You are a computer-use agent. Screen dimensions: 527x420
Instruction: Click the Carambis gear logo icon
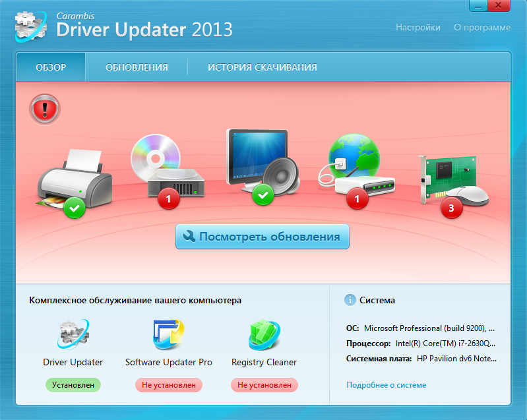[x=31, y=27]
